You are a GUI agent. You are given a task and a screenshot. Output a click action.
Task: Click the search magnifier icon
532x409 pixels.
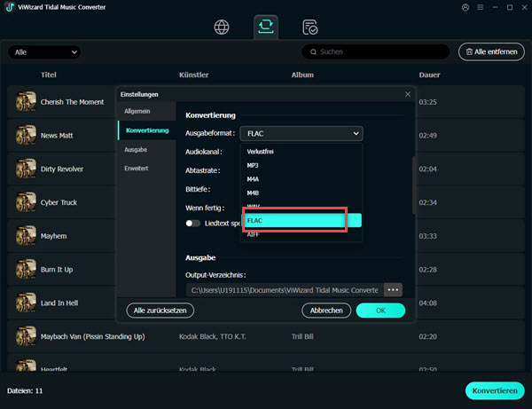pyautogui.click(x=314, y=52)
